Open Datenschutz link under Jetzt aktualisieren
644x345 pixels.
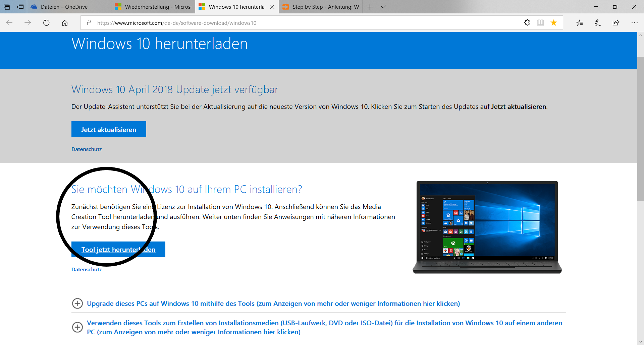click(87, 149)
